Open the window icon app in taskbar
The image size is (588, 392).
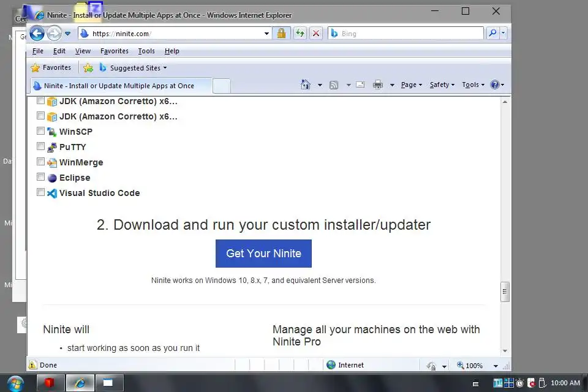click(x=109, y=383)
